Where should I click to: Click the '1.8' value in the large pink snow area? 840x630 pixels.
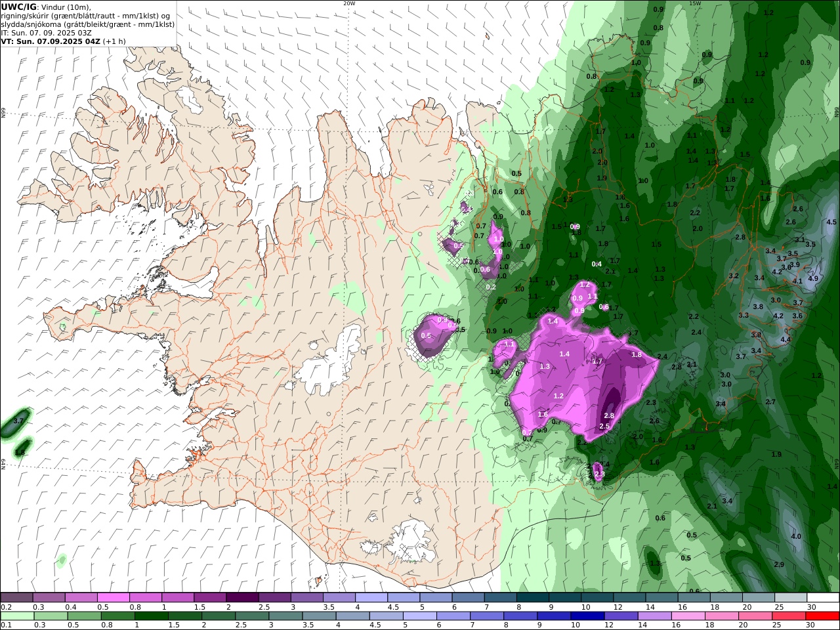click(637, 354)
